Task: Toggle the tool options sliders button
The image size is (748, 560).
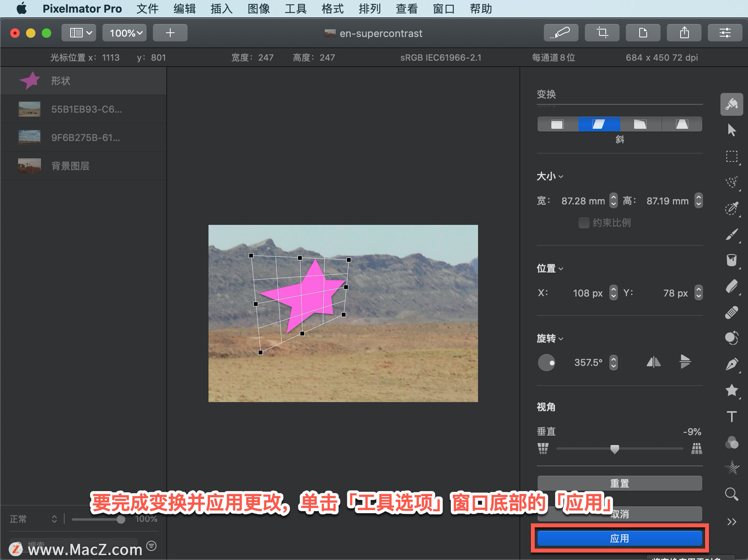Action: tap(725, 33)
